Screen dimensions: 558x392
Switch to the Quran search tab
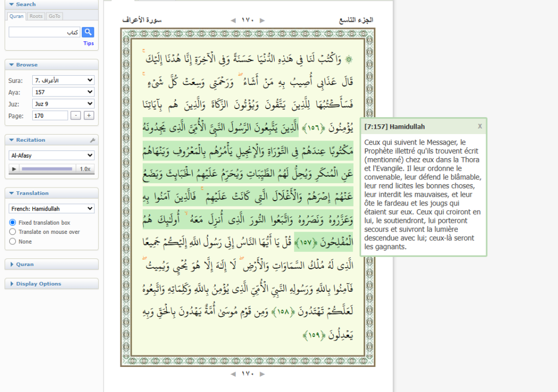[x=16, y=16]
